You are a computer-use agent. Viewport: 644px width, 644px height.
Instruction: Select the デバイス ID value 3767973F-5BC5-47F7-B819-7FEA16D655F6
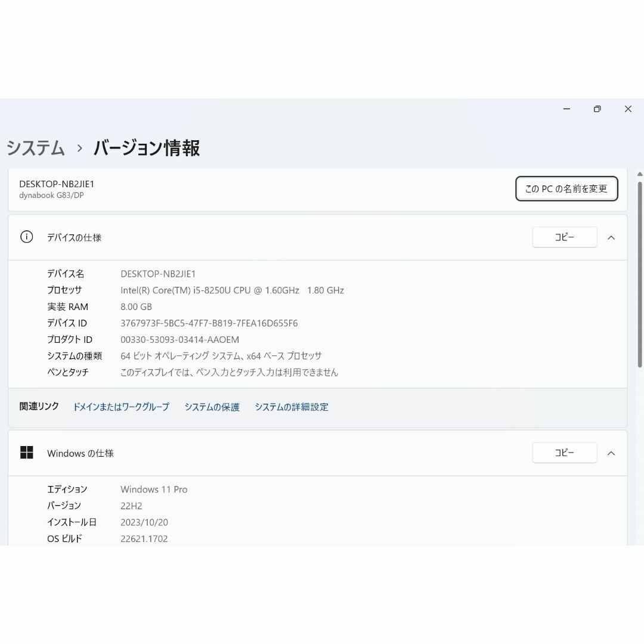coord(209,323)
